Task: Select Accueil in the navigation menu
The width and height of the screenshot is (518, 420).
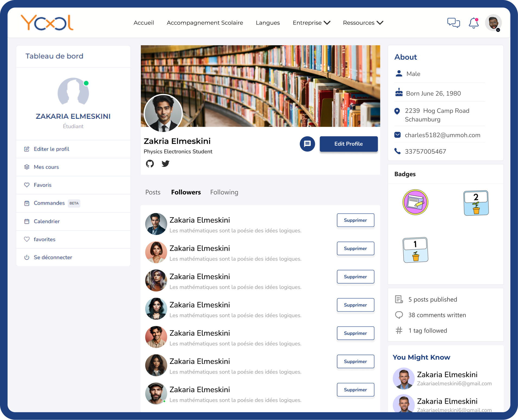Action: pyautogui.click(x=143, y=23)
